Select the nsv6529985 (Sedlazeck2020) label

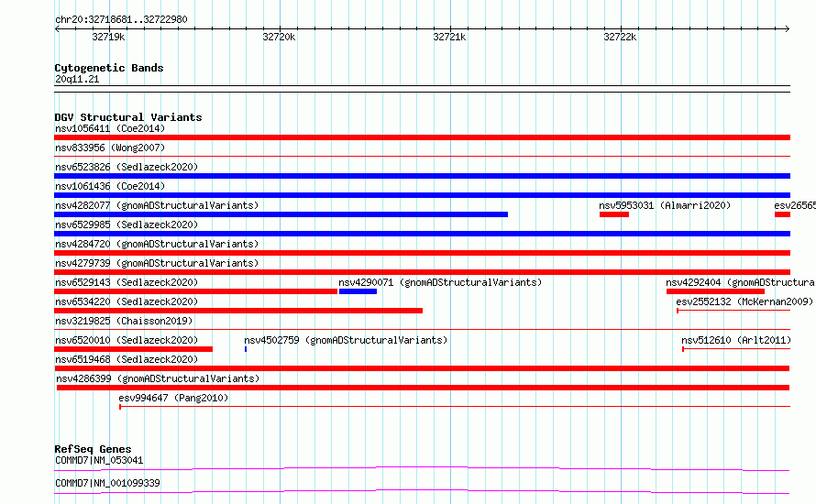coord(127,225)
